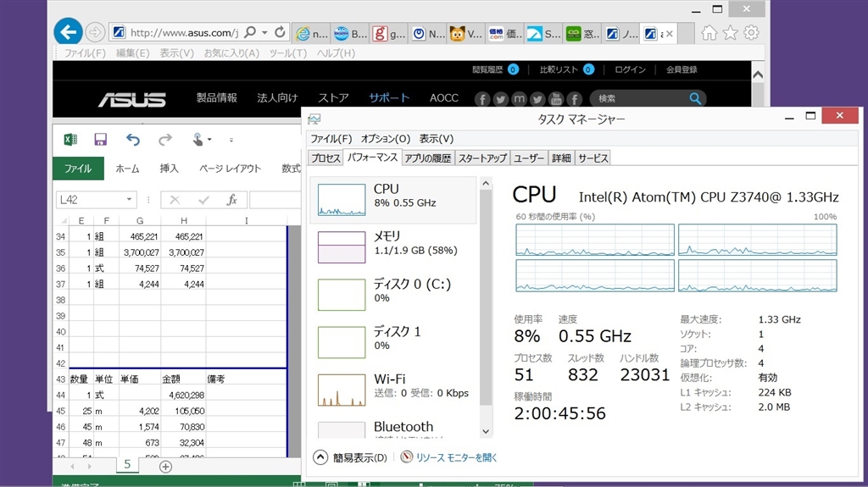Add a new sheet with plus button
The width and height of the screenshot is (868, 487).
tap(165, 466)
